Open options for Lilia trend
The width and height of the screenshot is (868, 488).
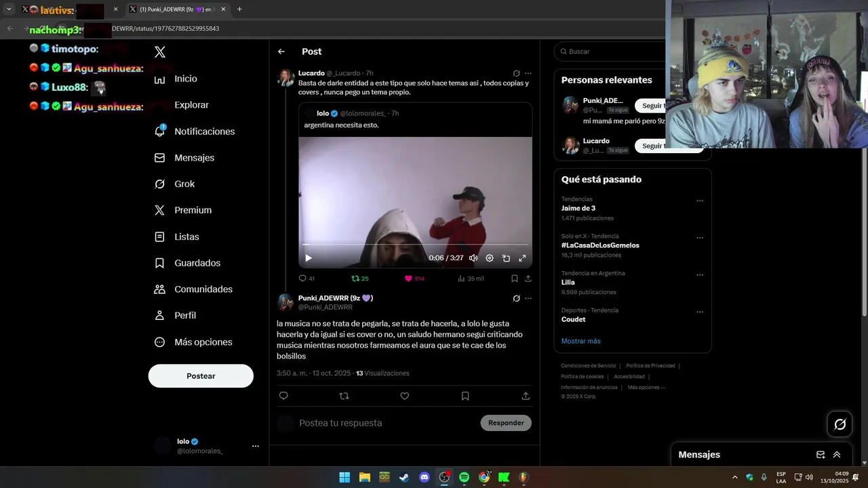point(700,275)
